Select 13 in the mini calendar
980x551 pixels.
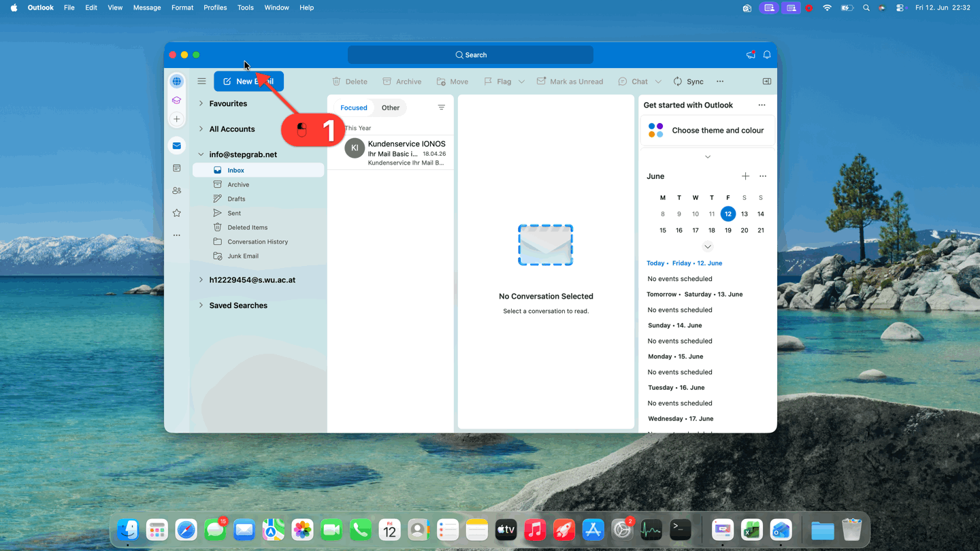point(745,214)
